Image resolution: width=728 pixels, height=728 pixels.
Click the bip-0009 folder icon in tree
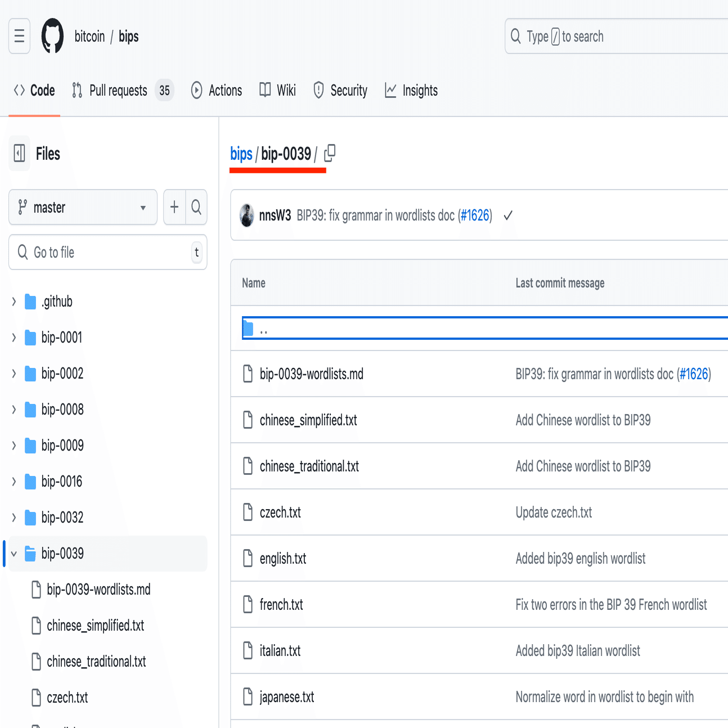pyautogui.click(x=30, y=446)
